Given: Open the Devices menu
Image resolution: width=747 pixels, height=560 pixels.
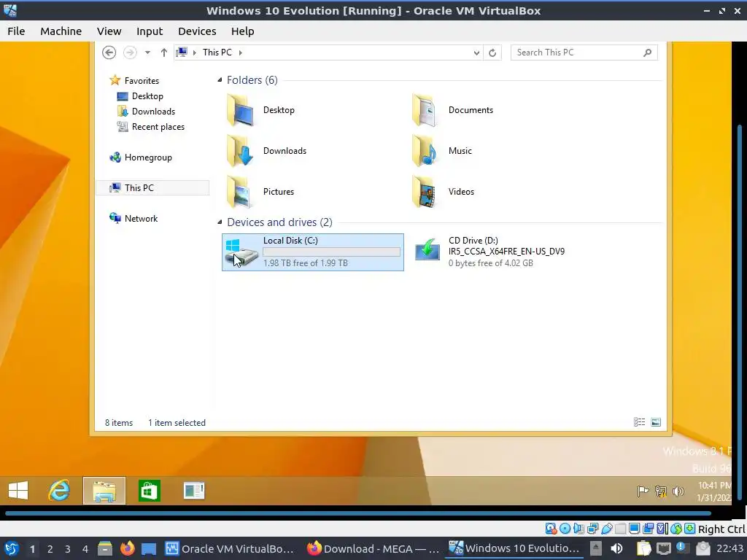Looking at the screenshot, I should pyautogui.click(x=197, y=31).
